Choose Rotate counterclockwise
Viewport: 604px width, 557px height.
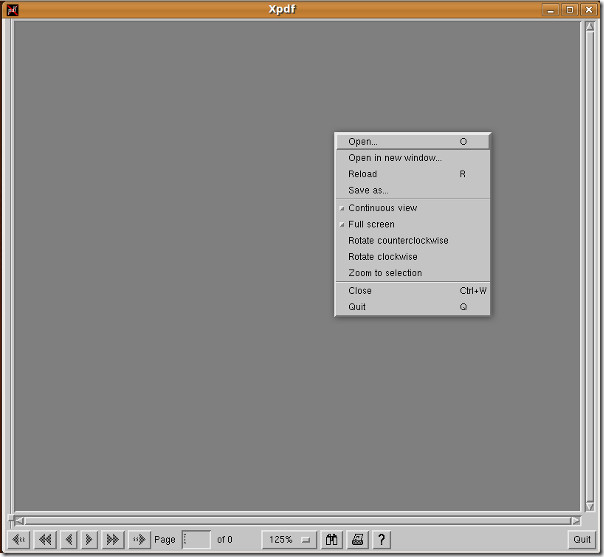pos(413,241)
